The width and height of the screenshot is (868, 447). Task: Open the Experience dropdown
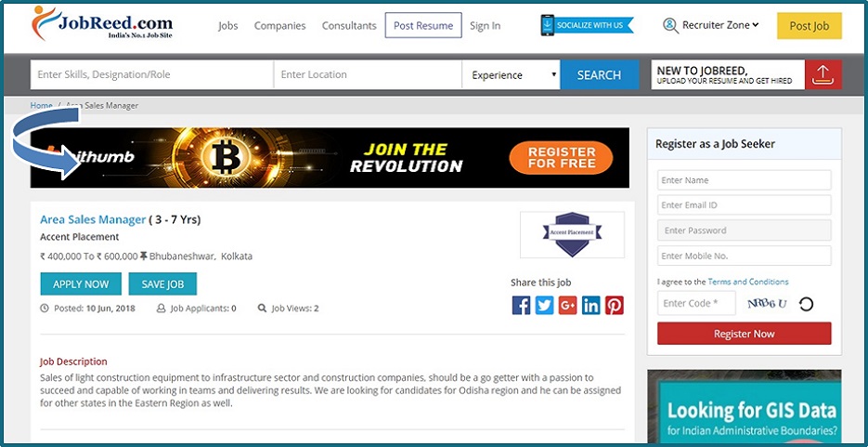pos(511,74)
